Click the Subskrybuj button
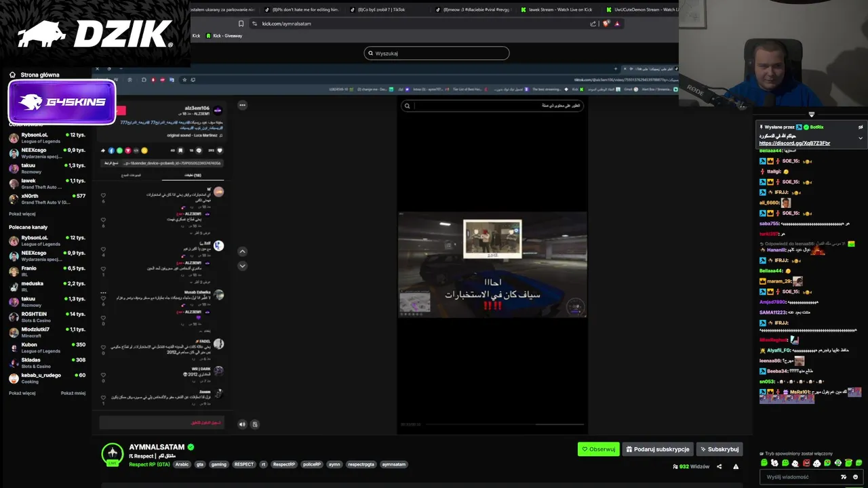Screen dimensions: 868x488 click(719, 449)
